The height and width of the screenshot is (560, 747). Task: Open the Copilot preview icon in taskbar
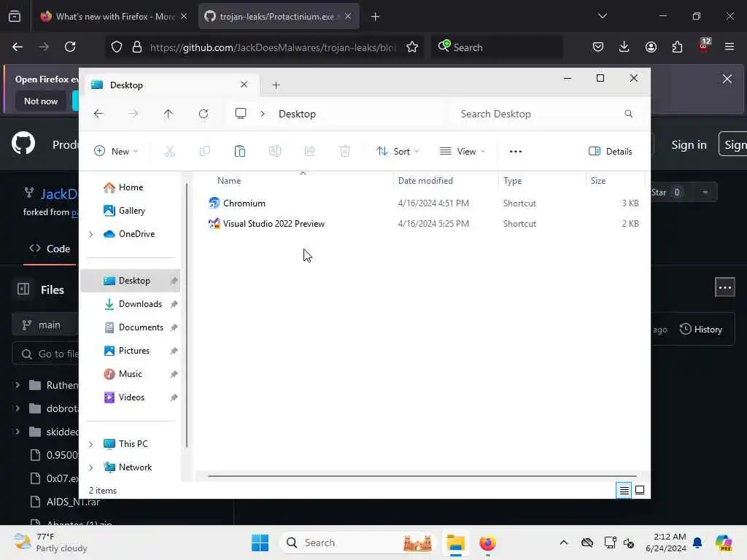click(x=723, y=542)
